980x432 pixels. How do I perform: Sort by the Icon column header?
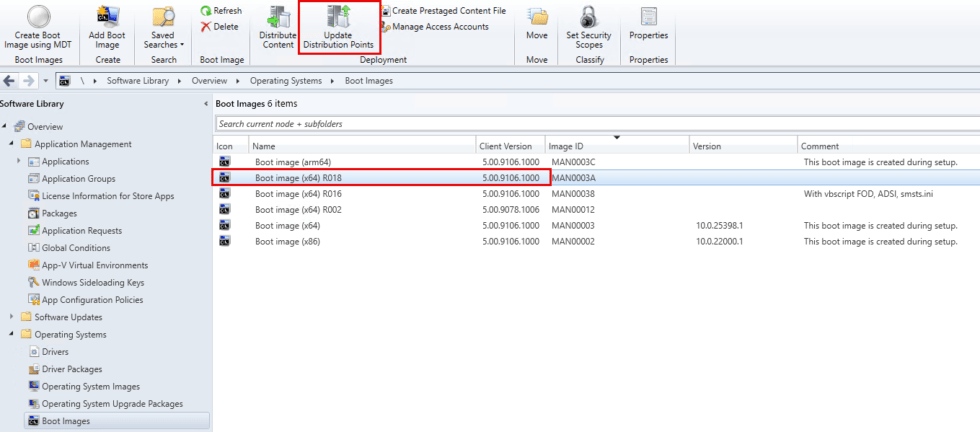point(231,146)
